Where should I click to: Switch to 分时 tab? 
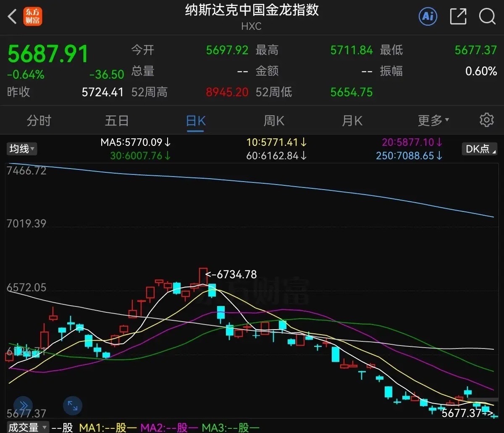pos(39,121)
